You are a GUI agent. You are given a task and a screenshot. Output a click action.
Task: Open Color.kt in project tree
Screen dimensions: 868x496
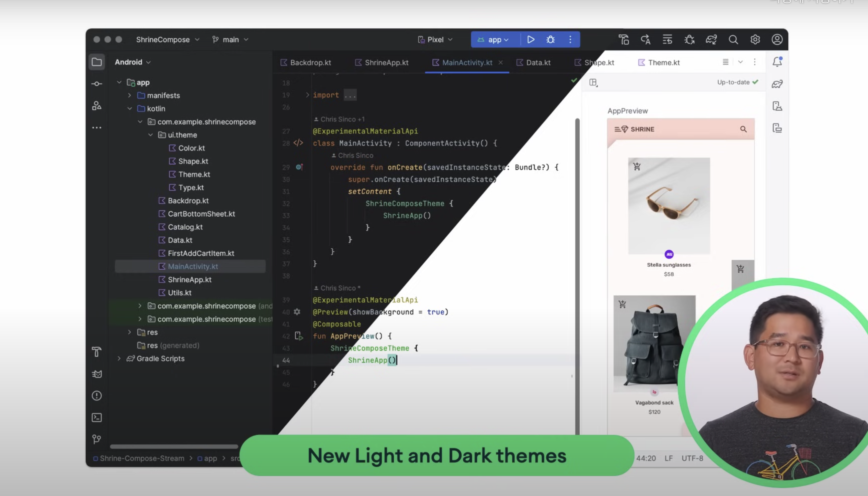pos(187,148)
